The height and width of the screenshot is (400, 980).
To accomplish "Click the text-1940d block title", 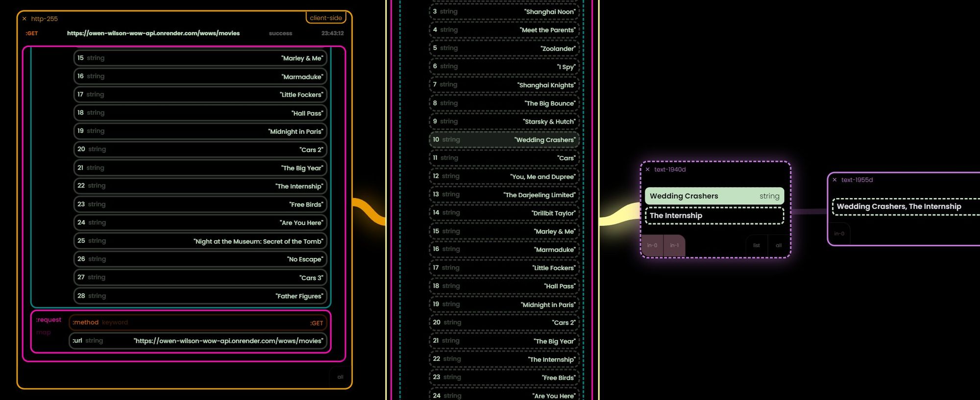I will click(670, 170).
